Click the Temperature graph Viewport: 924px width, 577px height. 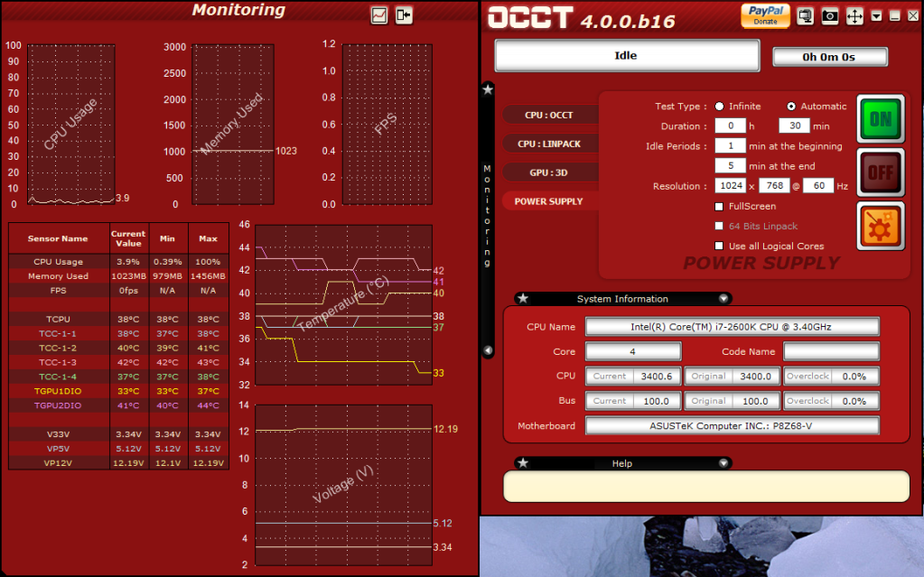(x=343, y=304)
